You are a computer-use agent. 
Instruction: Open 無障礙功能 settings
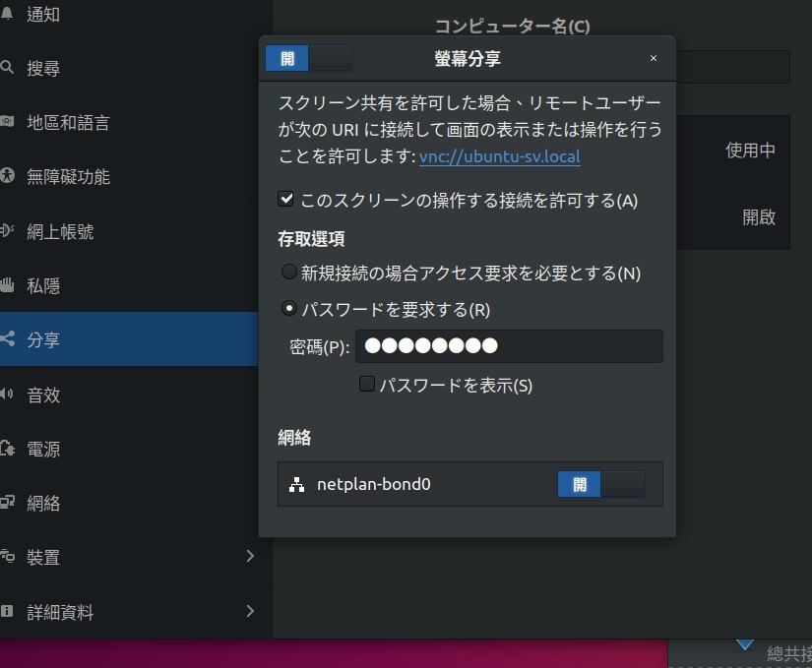point(129,176)
